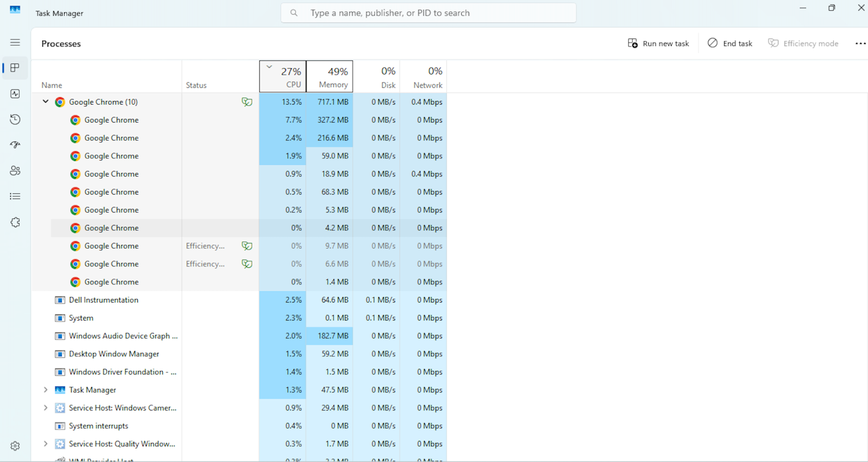Open Startup apps page in sidebar
The height and width of the screenshot is (462, 868).
click(x=15, y=145)
